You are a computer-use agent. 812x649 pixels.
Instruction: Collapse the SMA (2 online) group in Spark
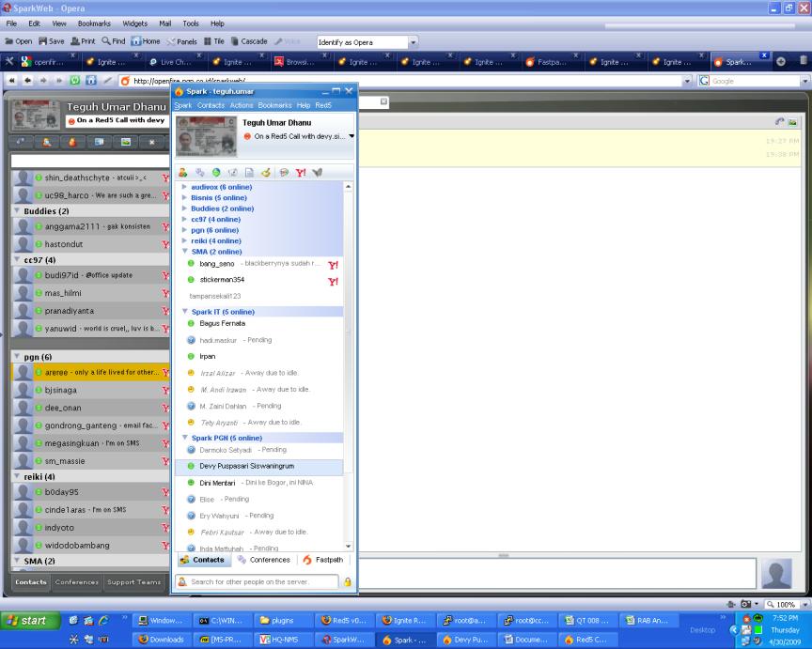(x=184, y=251)
